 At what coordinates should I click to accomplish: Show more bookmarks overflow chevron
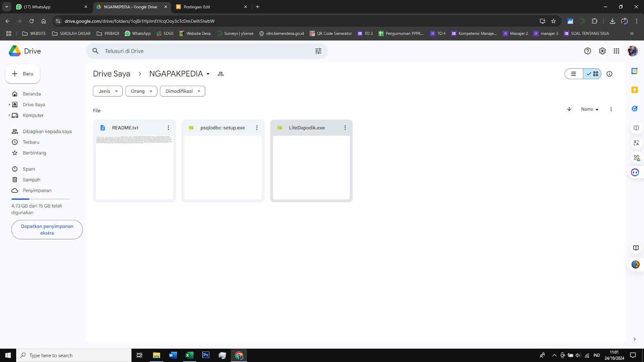pos(632,33)
